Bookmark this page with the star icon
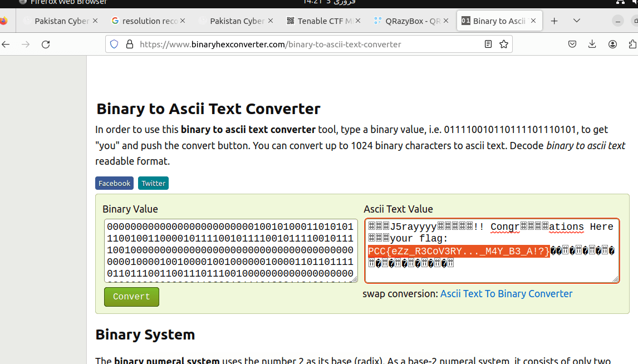 click(504, 45)
